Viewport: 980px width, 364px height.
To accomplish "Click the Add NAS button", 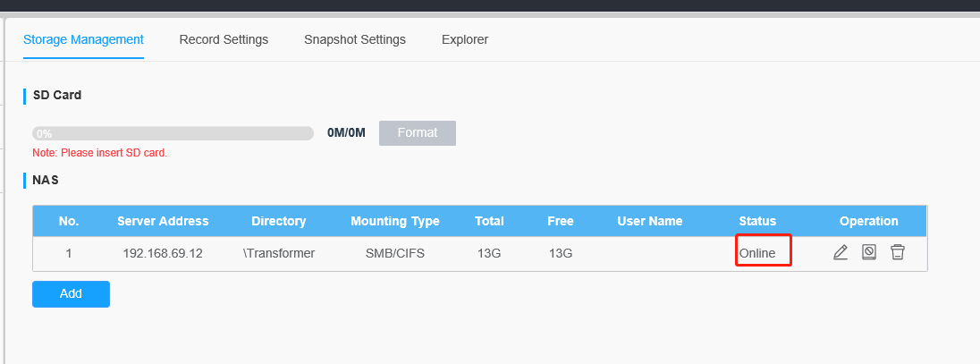I will (x=71, y=294).
